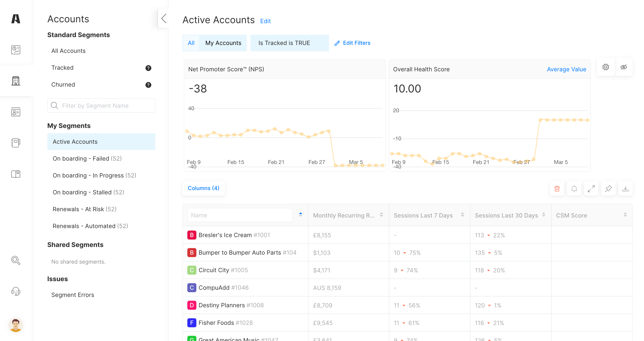Open chart settings gear icon
The height and width of the screenshot is (341, 644).
click(605, 67)
